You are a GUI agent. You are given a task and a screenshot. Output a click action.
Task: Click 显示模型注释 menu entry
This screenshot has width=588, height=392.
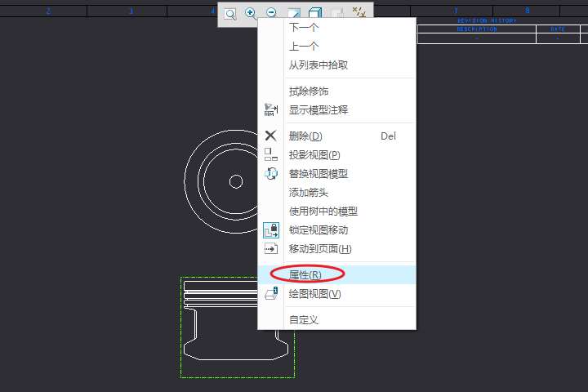336,110
